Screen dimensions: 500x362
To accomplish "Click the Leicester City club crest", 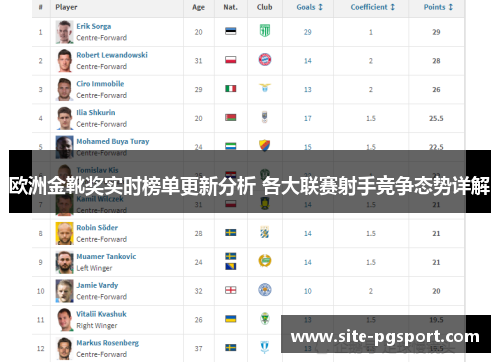I will click(x=265, y=290).
